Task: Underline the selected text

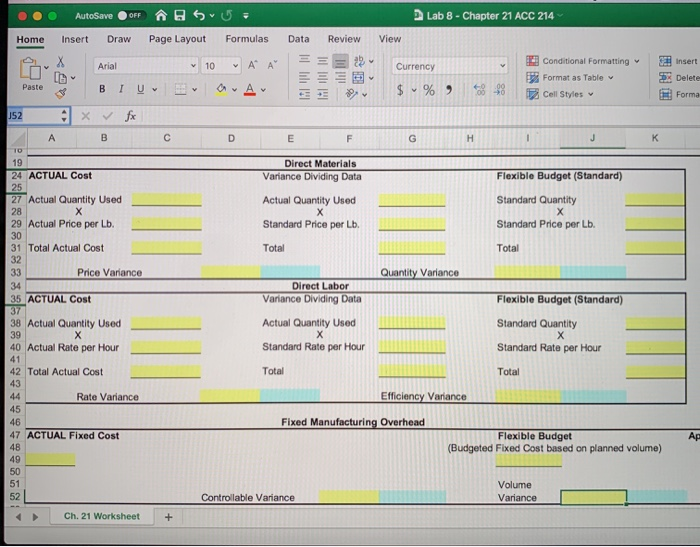Action: pos(141,89)
